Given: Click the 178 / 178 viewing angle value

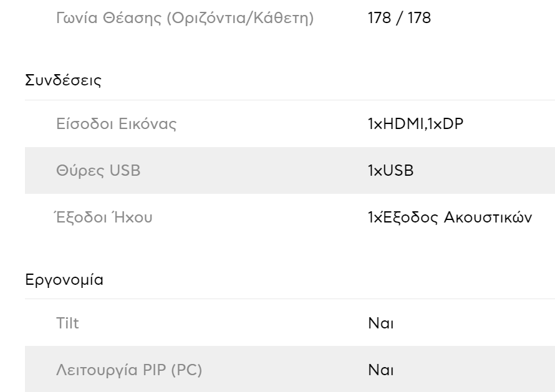Looking at the screenshot, I should (x=399, y=19).
